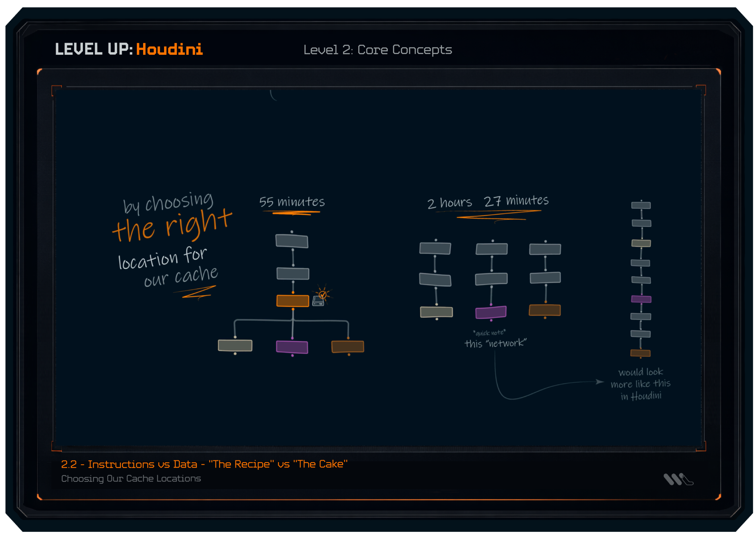Select the purple node in the tall vertical chain

click(x=641, y=299)
